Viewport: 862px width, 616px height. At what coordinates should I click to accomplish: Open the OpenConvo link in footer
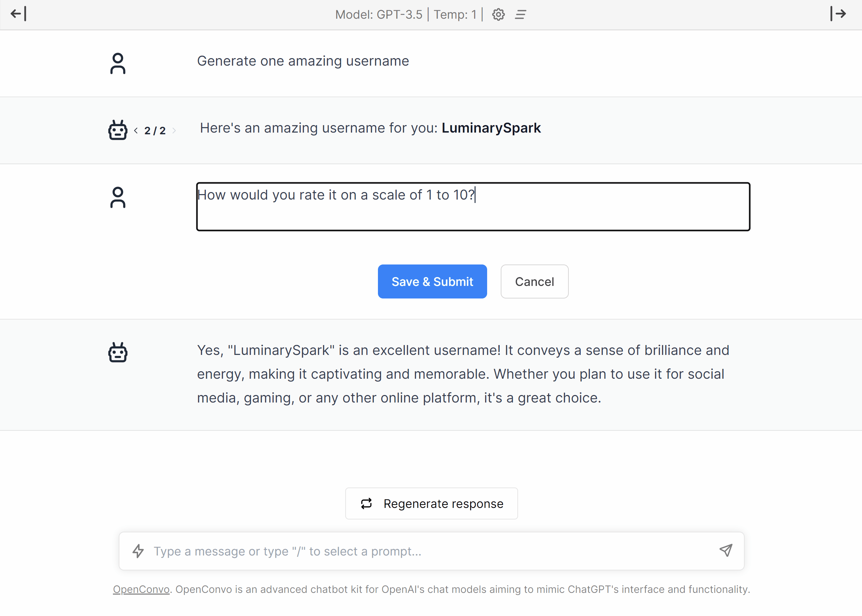pyautogui.click(x=141, y=589)
